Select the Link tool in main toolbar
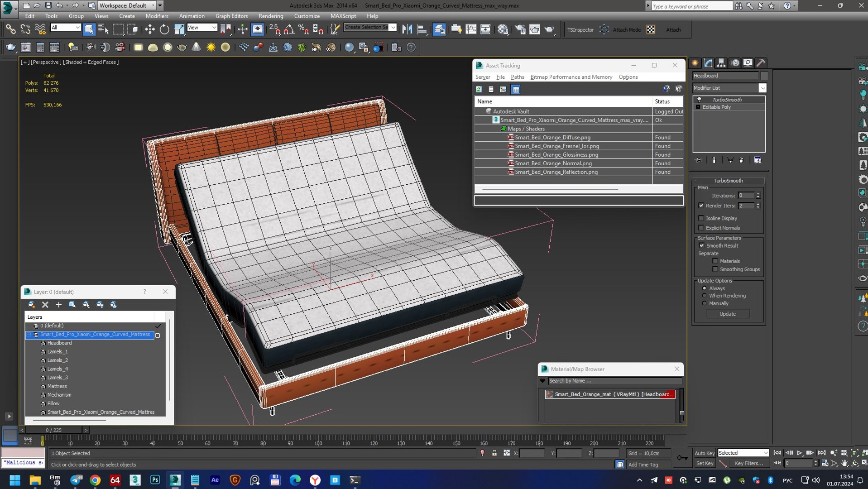Viewport: 868px width, 489px height. click(10, 29)
